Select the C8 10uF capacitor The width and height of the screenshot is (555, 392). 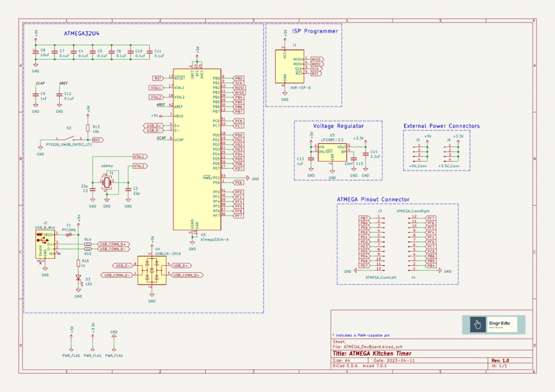point(36,53)
